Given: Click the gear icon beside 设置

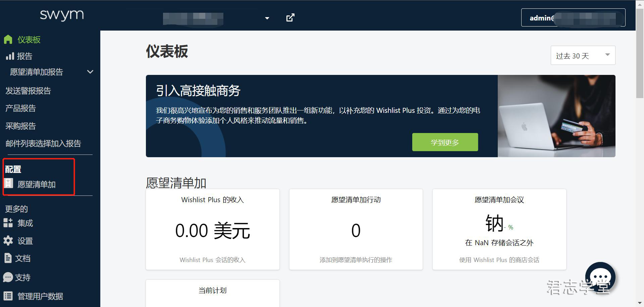Looking at the screenshot, I should [8, 240].
